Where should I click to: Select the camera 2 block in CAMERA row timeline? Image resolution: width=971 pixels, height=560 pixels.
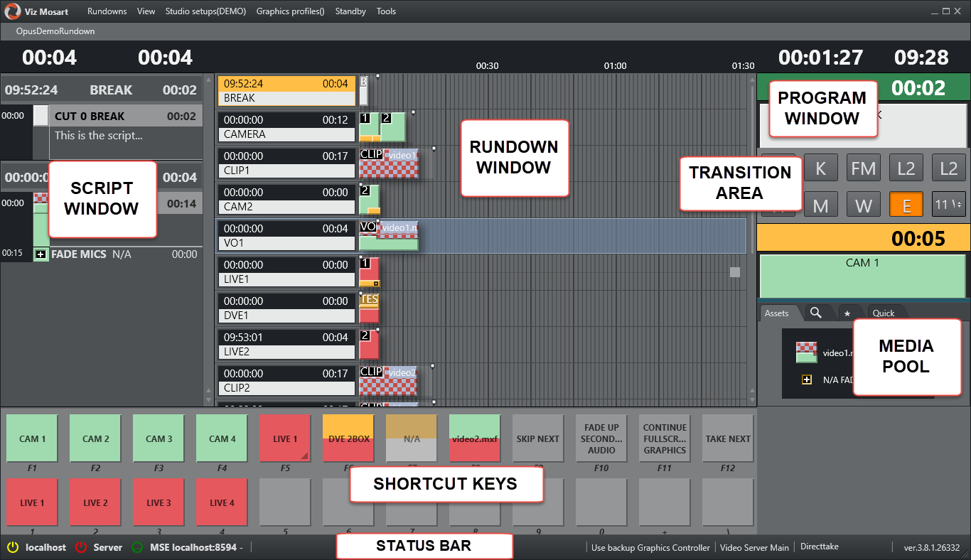[x=393, y=126]
